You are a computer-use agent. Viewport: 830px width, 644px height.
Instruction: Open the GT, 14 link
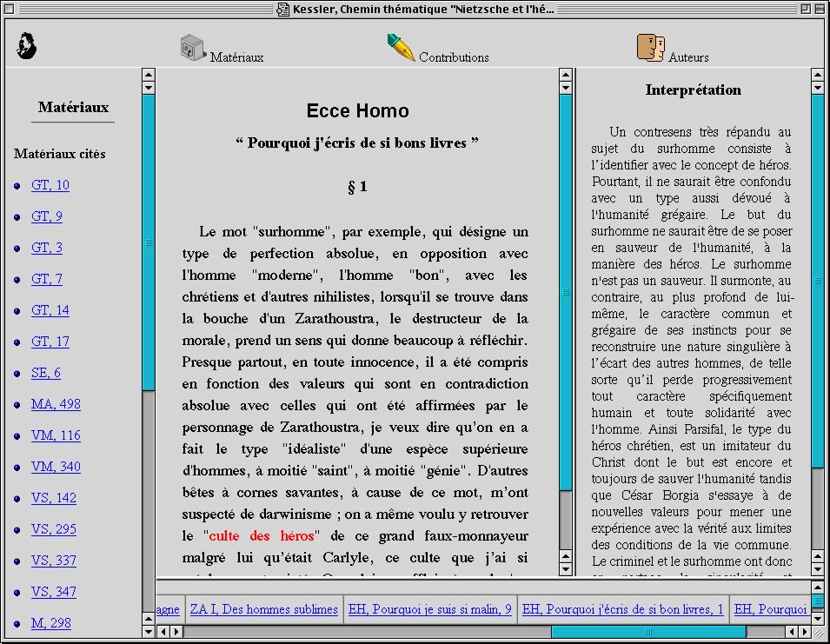coord(50,310)
